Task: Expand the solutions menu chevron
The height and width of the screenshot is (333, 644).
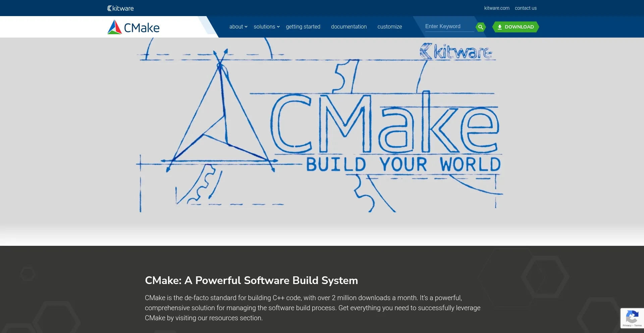Action: tap(278, 27)
